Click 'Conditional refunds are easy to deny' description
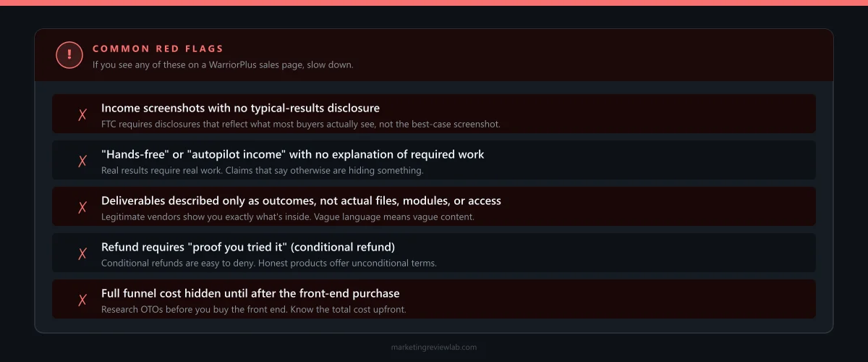 point(269,263)
